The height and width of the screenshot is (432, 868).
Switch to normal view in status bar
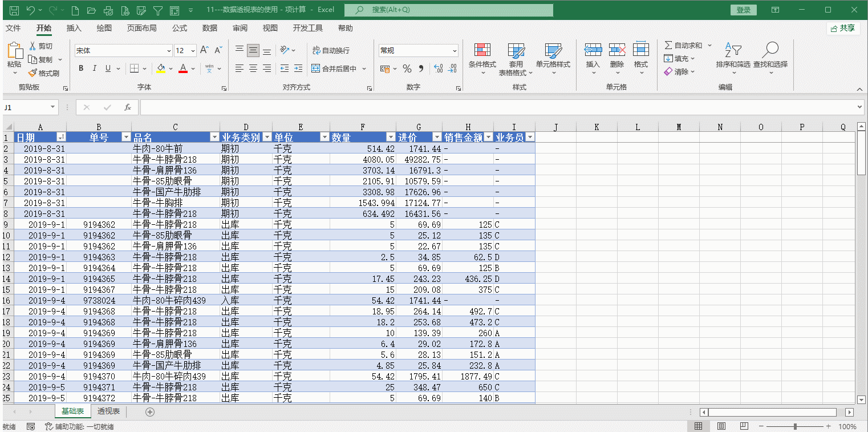pyautogui.click(x=698, y=426)
